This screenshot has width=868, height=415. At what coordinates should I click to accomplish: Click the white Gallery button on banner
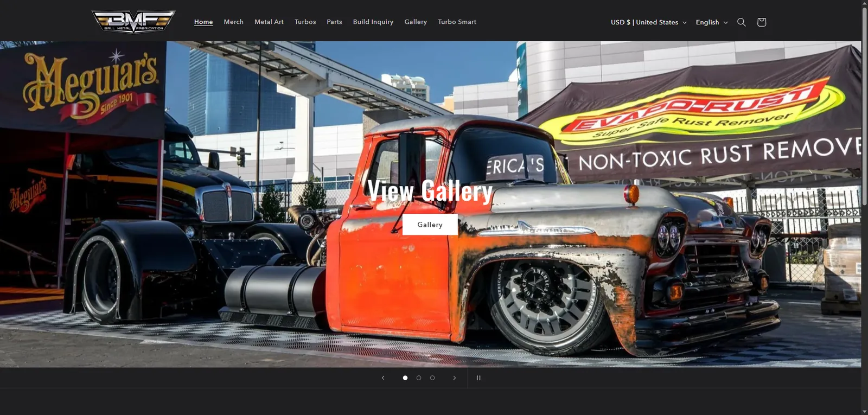click(430, 225)
